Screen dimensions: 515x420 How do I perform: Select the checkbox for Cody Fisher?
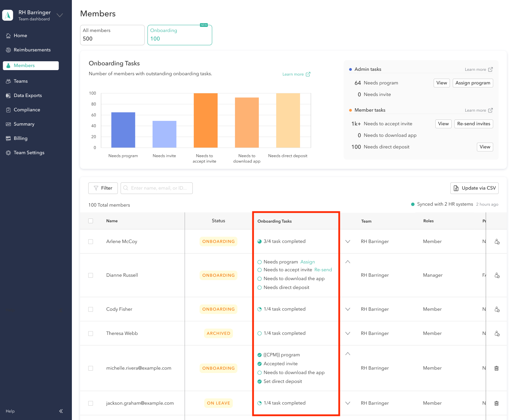point(91,309)
